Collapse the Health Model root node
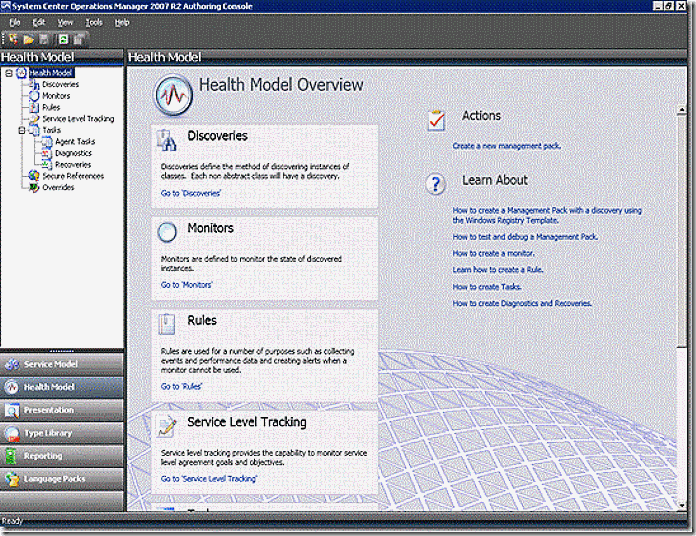Screen dimensions: 696x536 click(x=9, y=73)
